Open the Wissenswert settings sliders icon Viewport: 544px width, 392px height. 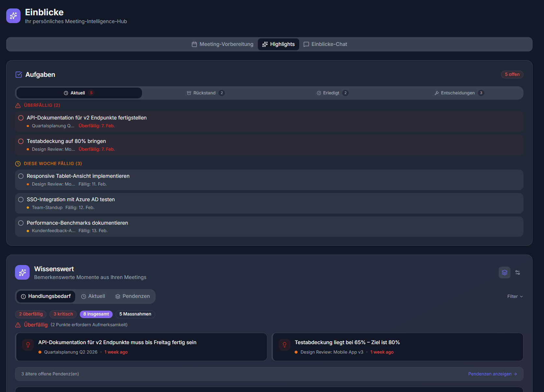tap(517, 273)
